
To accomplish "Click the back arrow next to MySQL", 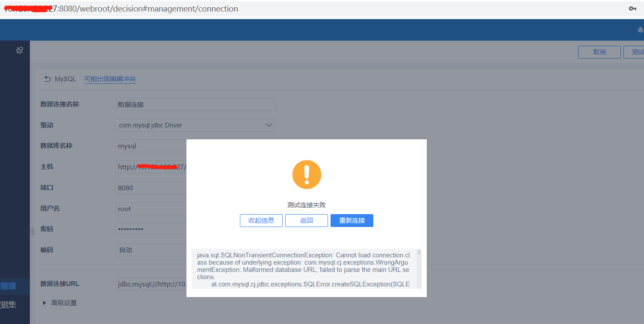I will (47, 79).
